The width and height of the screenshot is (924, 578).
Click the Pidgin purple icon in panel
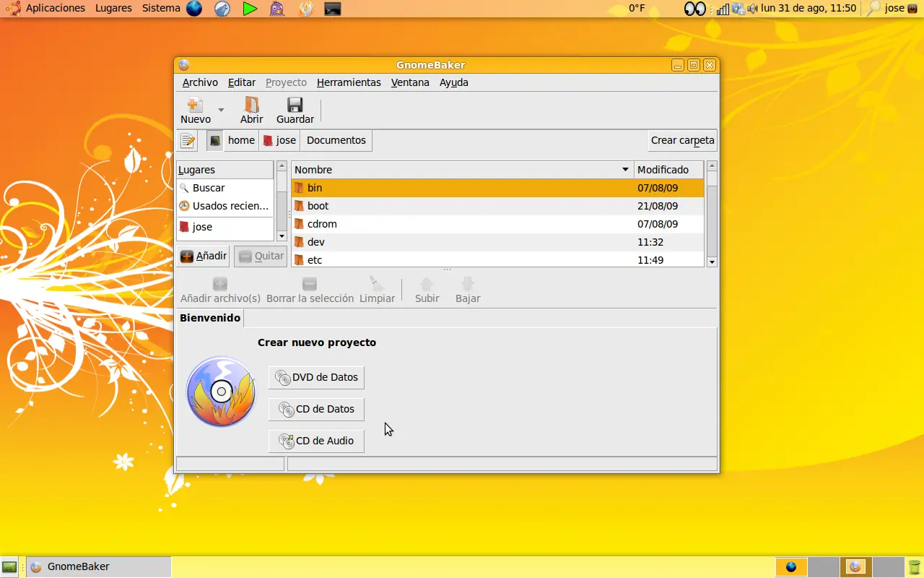(x=277, y=9)
